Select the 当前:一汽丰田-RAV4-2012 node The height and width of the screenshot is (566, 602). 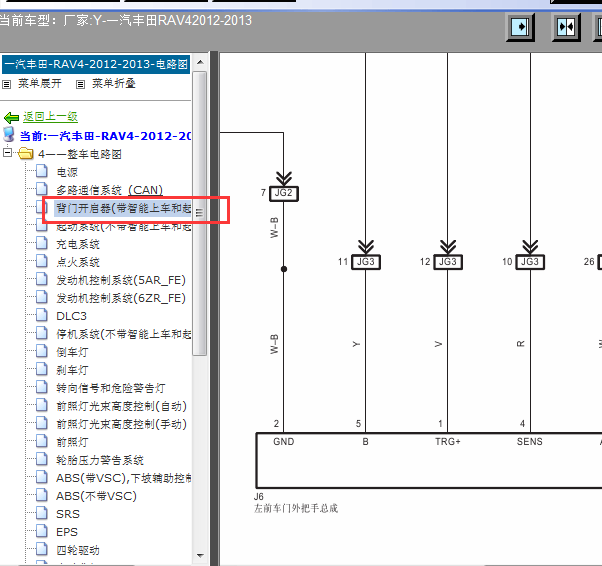click(105, 136)
